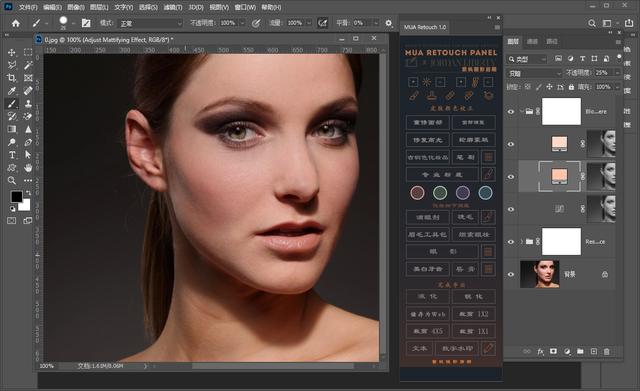This screenshot has height=391, width=640.
Task: Click the 数字水印 button
Action: tap(457, 348)
